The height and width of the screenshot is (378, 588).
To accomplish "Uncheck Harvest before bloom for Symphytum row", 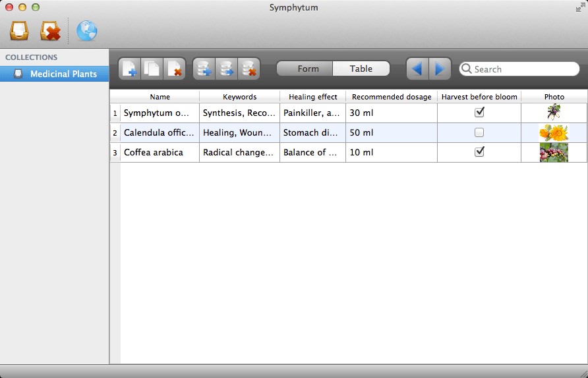I will (479, 113).
